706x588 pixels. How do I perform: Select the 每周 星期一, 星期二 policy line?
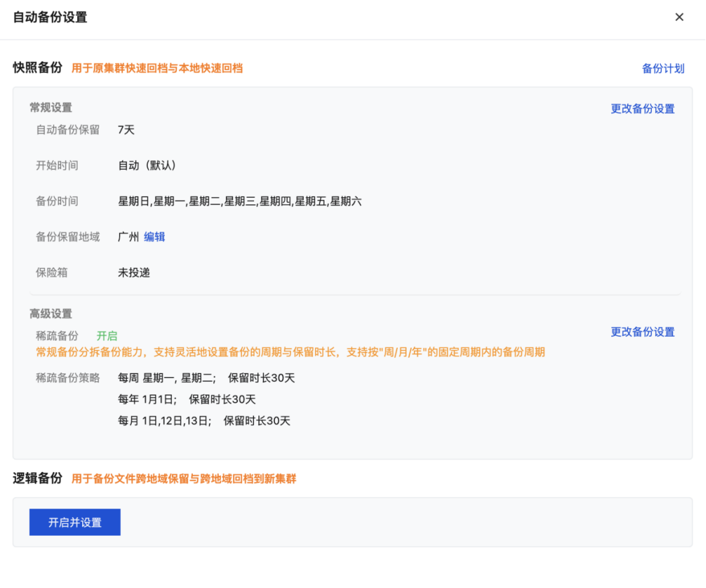(x=206, y=378)
